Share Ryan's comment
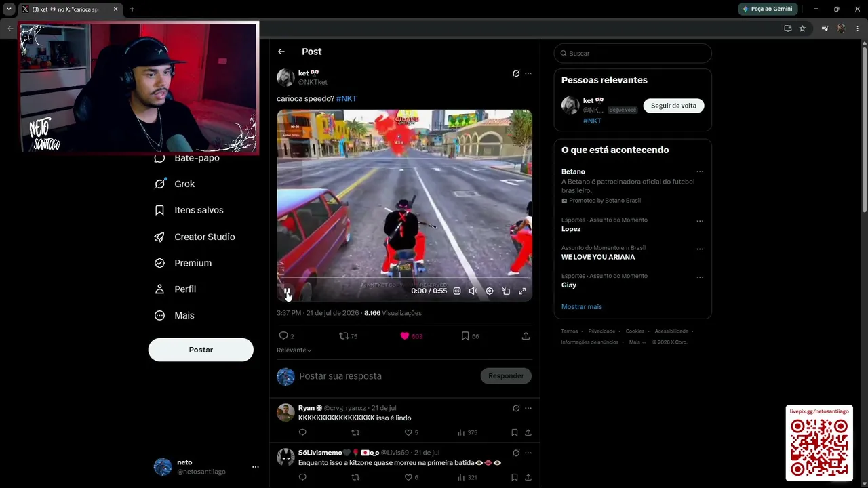The width and height of the screenshot is (868, 488). (x=528, y=432)
